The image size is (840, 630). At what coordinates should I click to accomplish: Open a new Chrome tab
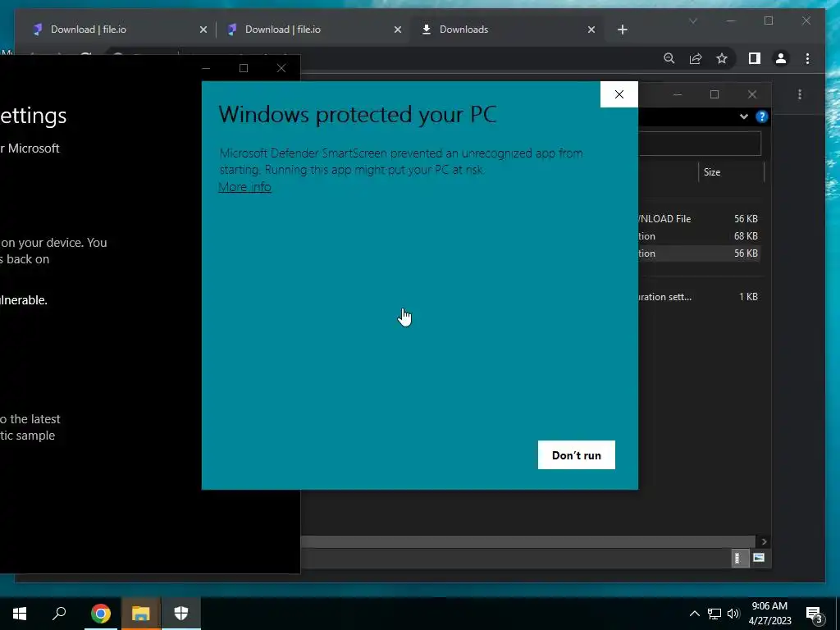click(x=622, y=30)
